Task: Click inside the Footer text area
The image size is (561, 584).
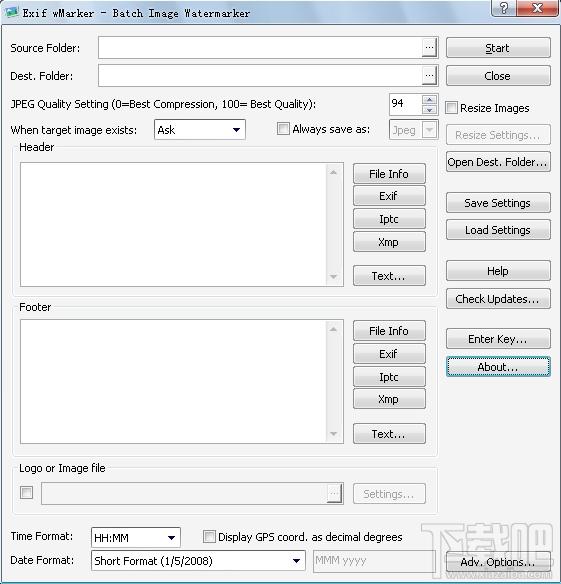Action: click(x=174, y=381)
